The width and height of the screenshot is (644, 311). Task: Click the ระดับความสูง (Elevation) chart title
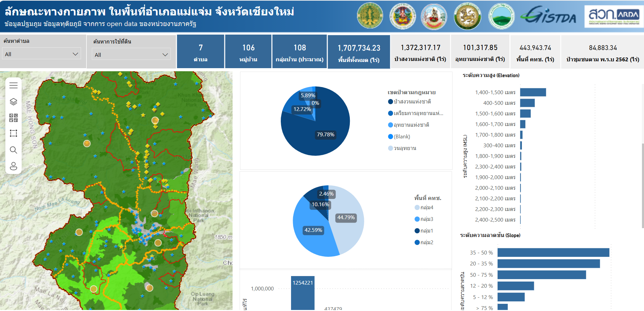[491, 75]
